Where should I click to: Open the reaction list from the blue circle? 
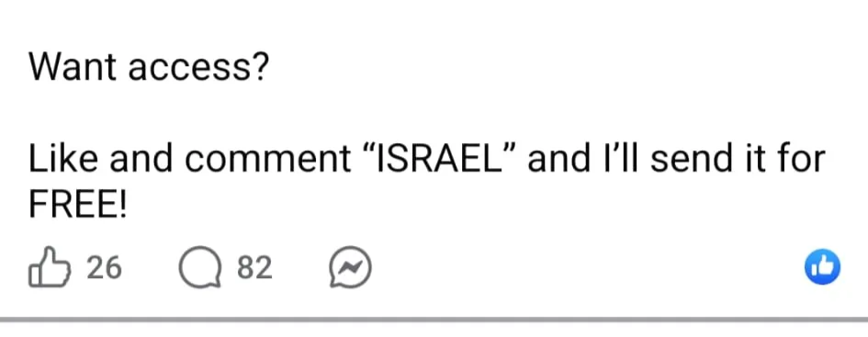pos(822,266)
